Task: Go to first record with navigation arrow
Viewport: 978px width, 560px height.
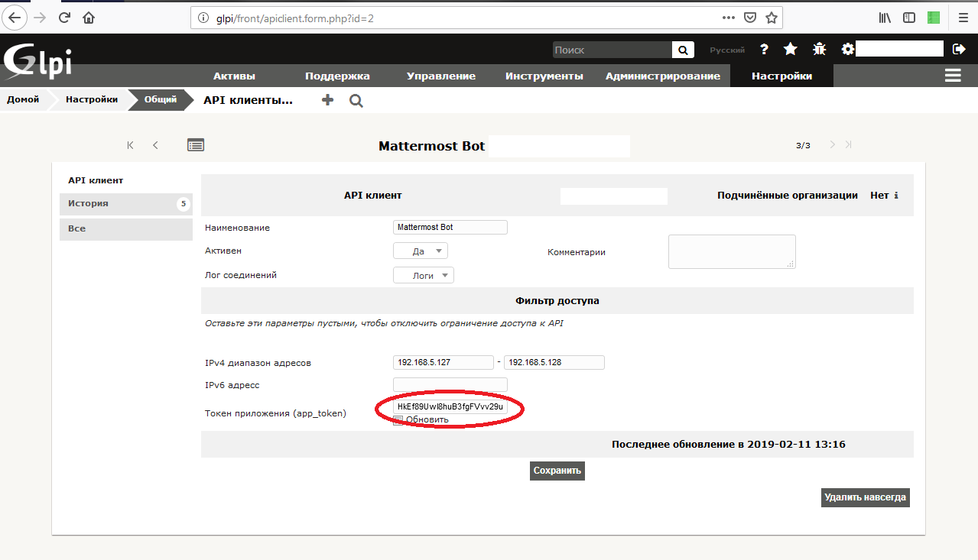Action: coord(131,145)
